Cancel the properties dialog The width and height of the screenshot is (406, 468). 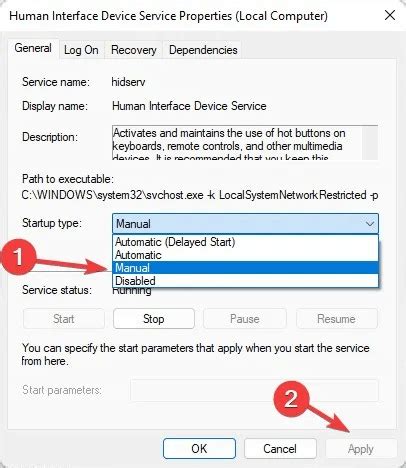click(x=280, y=448)
